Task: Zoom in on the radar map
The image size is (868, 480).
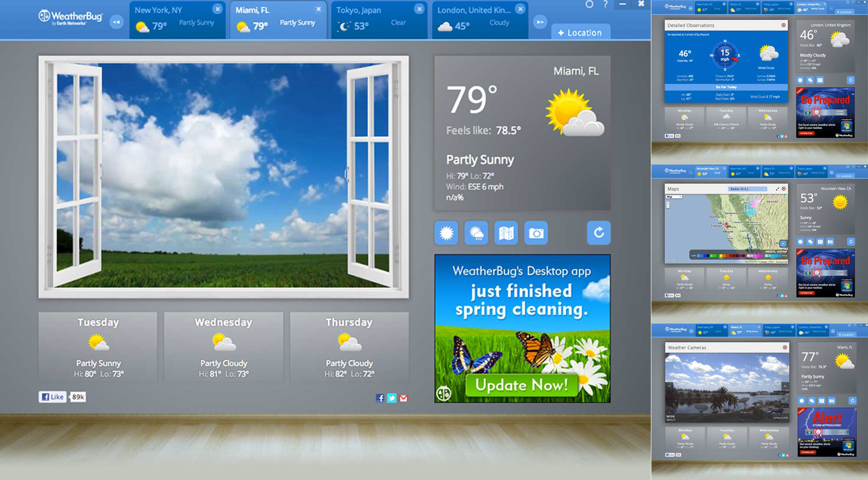Action: (668, 203)
